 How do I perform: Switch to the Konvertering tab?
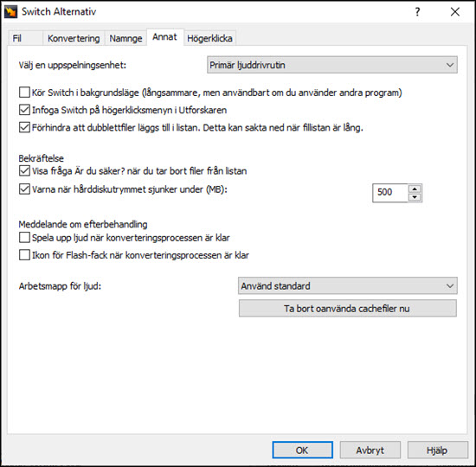pos(74,39)
